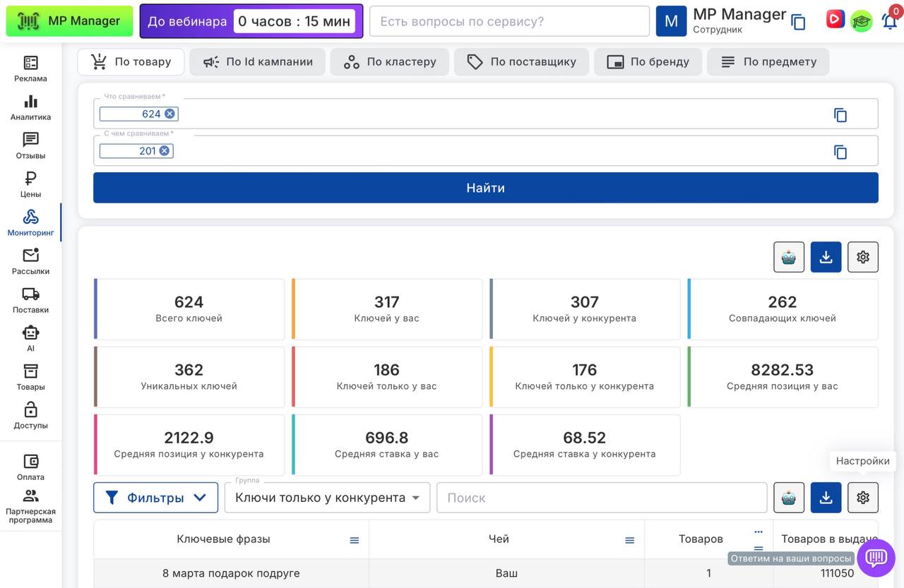The height and width of the screenshot is (588, 904).
Task: Open the Ключевые фразы column menu
Action: (355, 540)
